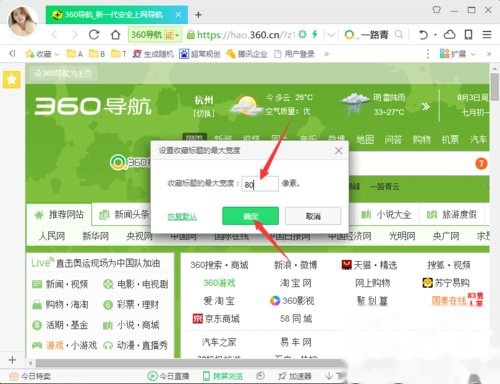Open the 推荐网站 tab
The height and width of the screenshot is (384, 500).
pyautogui.click(x=59, y=215)
